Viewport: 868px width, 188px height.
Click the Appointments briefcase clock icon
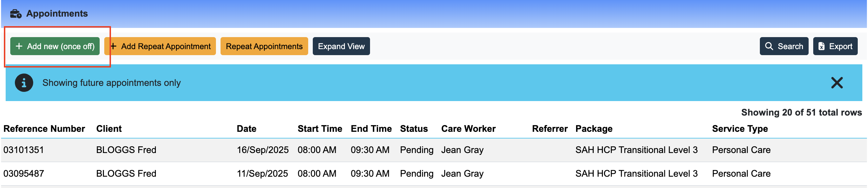click(x=16, y=14)
